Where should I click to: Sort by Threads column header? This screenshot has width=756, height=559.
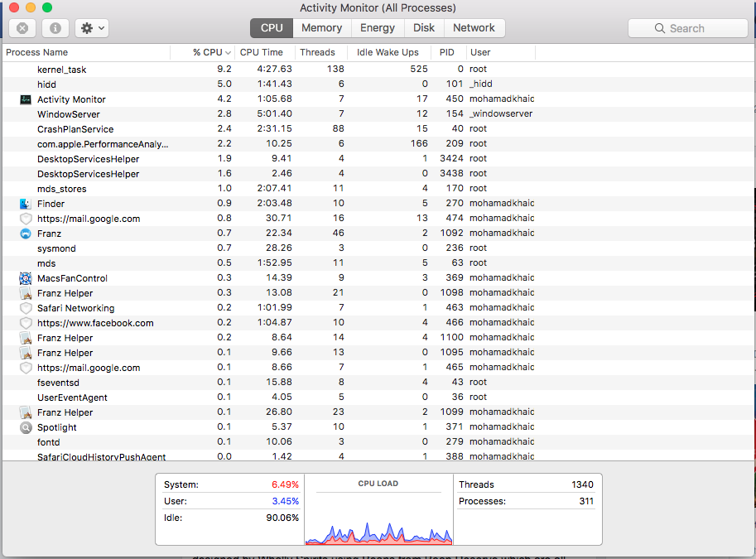tap(321, 52)
